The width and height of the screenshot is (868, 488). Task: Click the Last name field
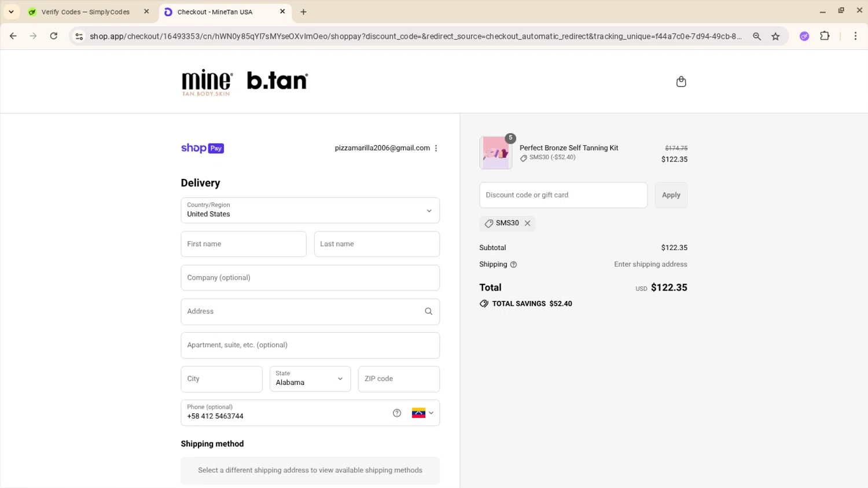pos(377,244)
